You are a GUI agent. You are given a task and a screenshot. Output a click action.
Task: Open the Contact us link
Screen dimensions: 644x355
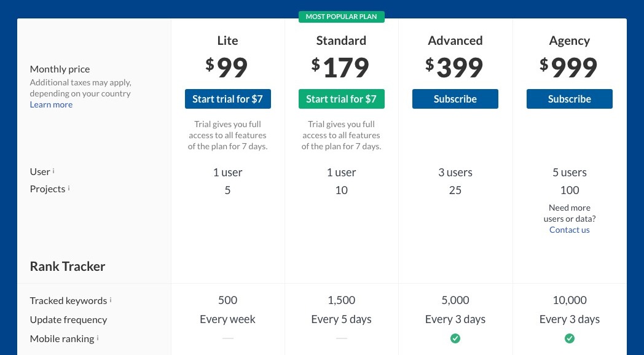pos(569,230)
